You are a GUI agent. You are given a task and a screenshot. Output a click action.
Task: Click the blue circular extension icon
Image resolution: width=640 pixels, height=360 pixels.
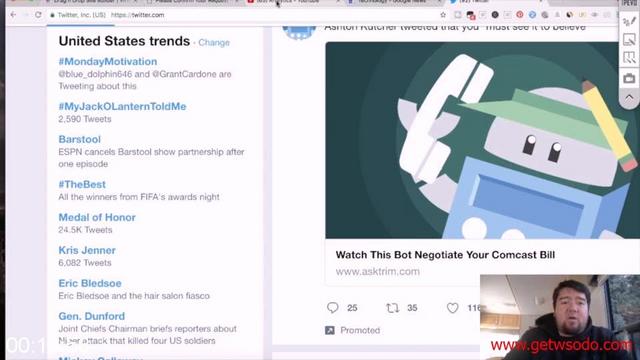[532, 15]
